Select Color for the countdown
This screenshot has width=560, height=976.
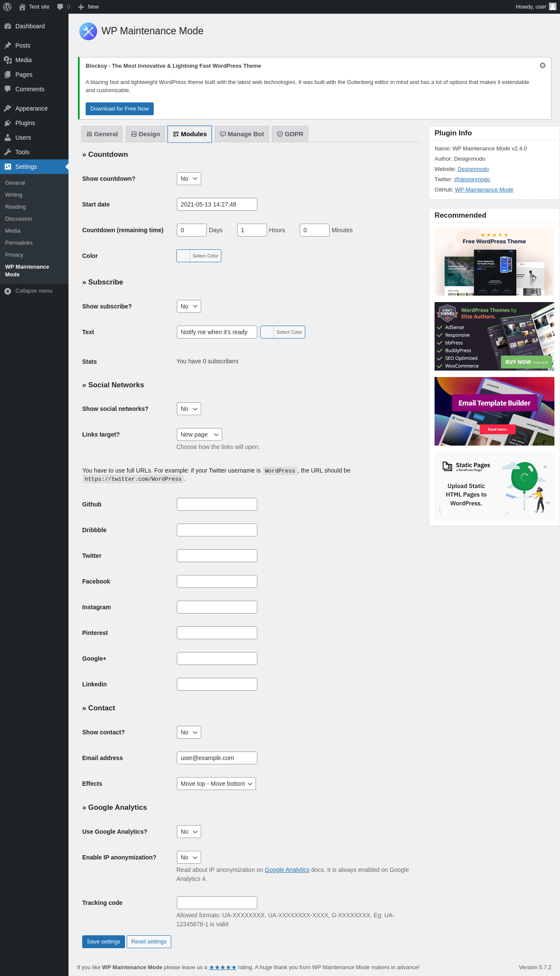click(x=199, y=256)
